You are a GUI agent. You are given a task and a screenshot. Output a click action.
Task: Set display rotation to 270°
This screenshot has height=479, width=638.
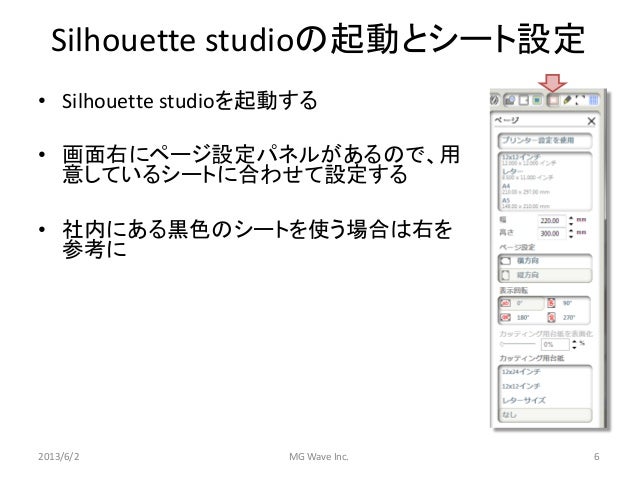point(567,317)
